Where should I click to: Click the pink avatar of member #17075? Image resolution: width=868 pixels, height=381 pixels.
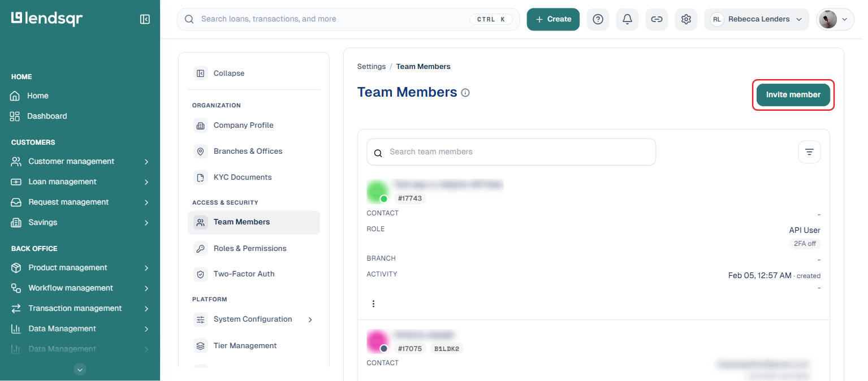tap(377, 341)
